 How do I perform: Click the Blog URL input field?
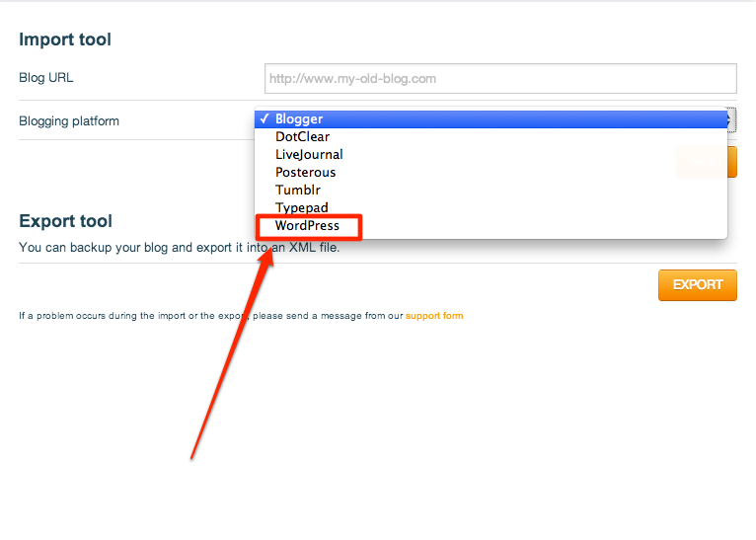(500, 78)
